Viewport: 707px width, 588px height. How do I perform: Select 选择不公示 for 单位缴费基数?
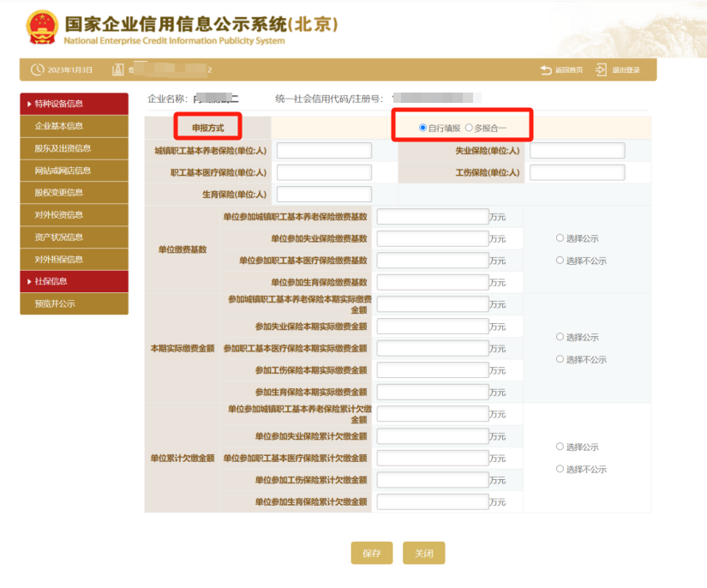point(560,261)
